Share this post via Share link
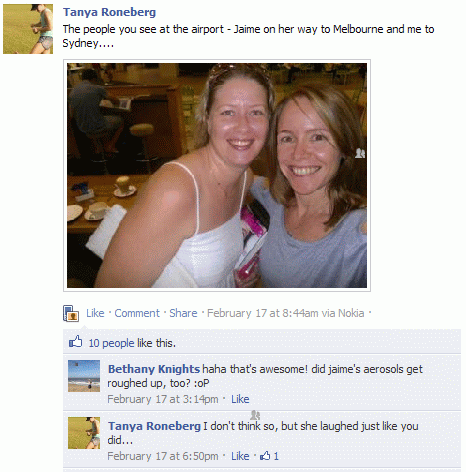This screenshot has width=466, height=472. (x=183, y=313)
